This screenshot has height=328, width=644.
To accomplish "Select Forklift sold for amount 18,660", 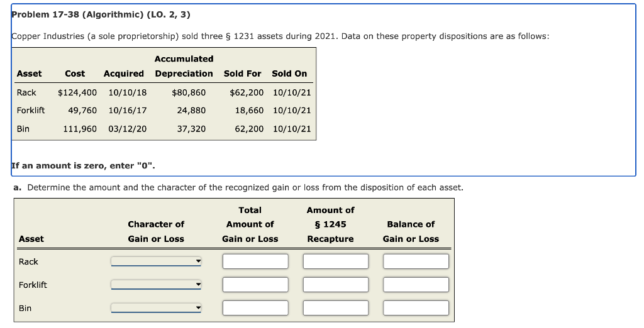I will tap(249, 111).
